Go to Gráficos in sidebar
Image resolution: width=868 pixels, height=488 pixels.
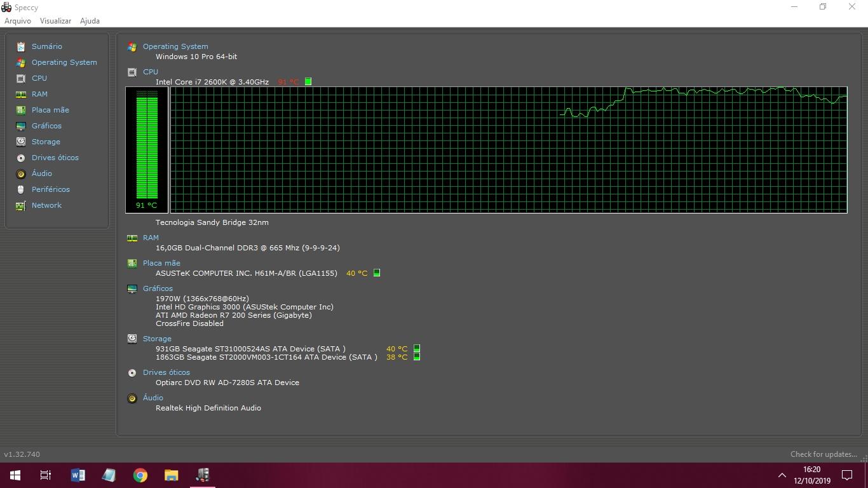[46, 126]
